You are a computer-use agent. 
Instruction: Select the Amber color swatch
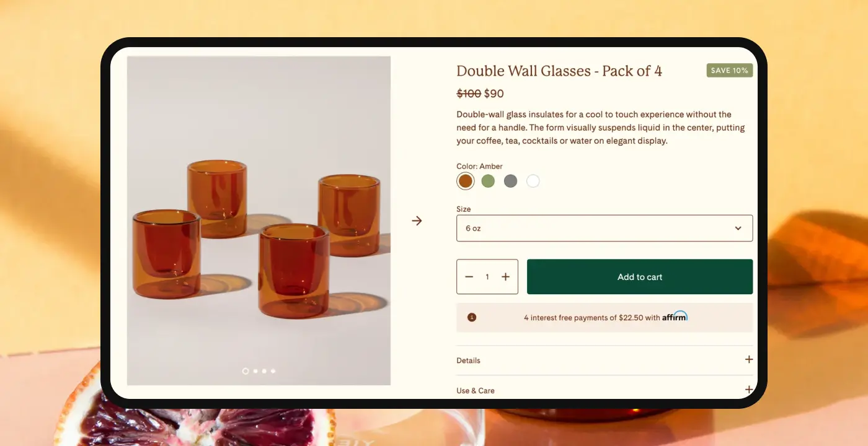point(466,181)
